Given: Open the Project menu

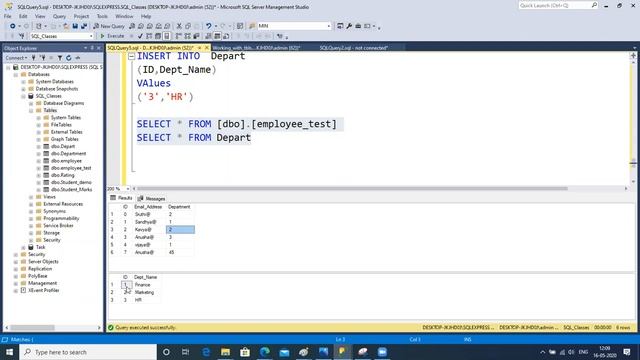Looking at the screenshot, I should click(x=81, y=16).
